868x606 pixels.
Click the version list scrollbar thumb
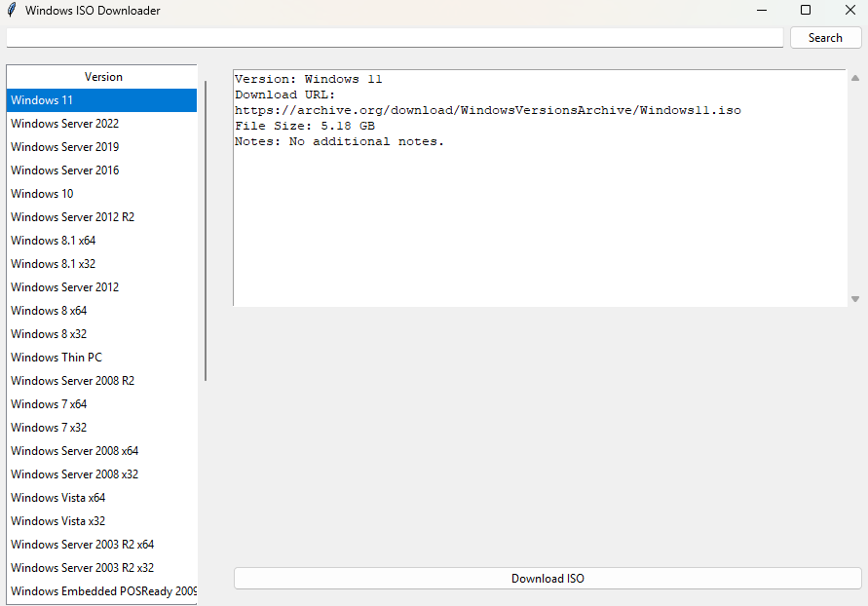click(206, 231)
